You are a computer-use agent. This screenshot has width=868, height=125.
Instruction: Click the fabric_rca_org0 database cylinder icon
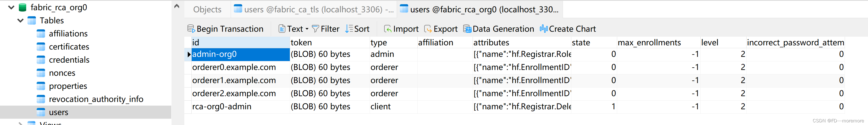click(23, 7)
